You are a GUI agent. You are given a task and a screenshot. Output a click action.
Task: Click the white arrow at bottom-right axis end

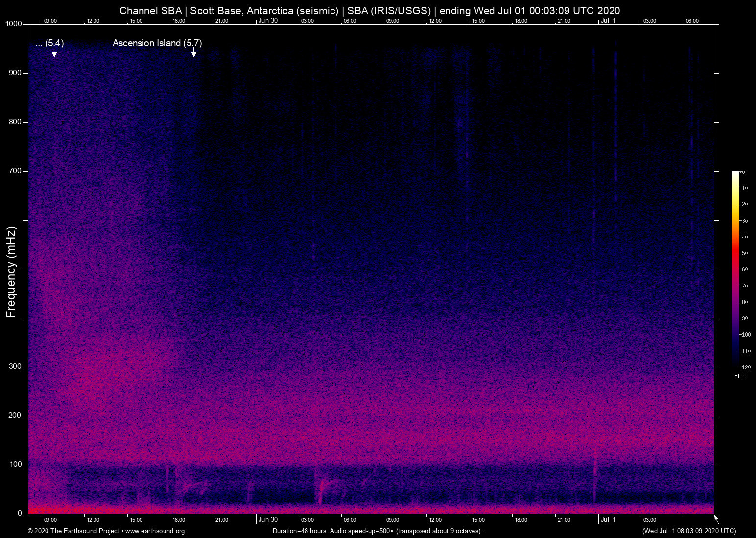[x=716, y=518]
